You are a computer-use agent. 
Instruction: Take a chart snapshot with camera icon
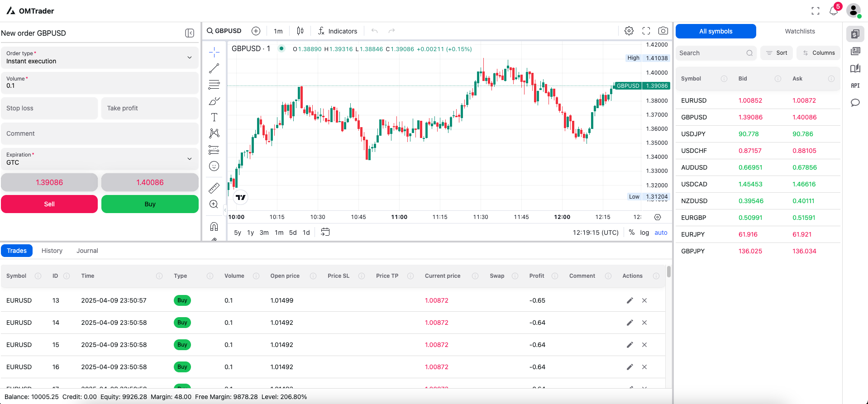click(x=663, y=31)
